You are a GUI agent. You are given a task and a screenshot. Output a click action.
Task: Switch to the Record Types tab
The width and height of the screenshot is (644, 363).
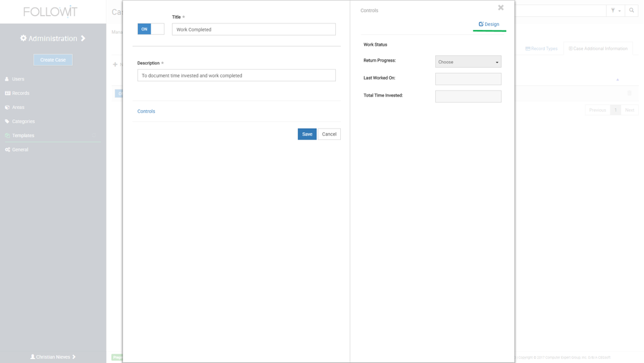pos(541,49)
